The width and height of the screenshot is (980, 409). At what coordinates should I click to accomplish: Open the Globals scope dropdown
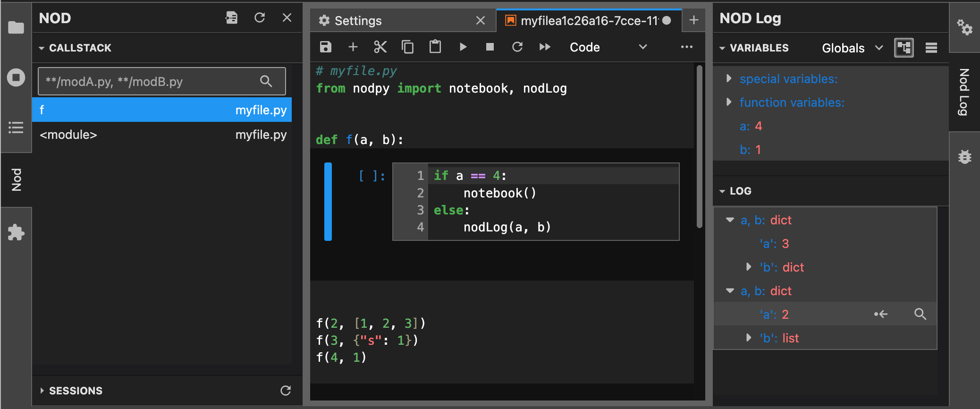(x=852, y=48)
